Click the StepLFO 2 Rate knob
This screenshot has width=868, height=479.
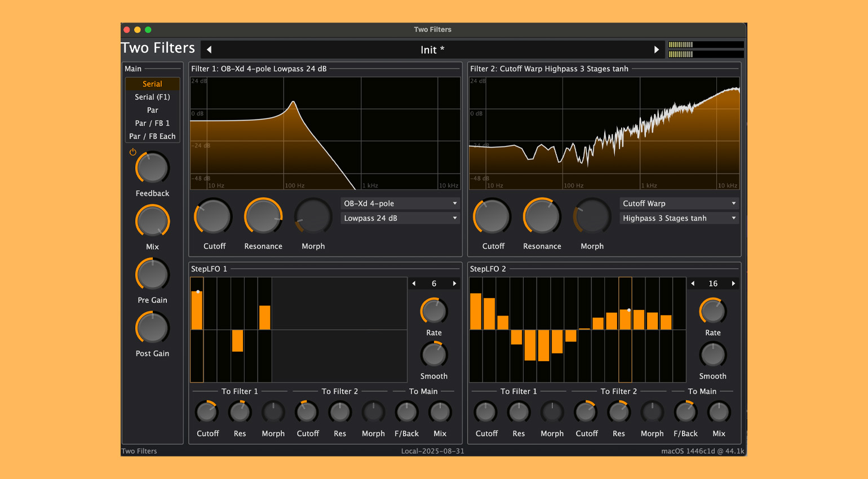coord(712,311)
